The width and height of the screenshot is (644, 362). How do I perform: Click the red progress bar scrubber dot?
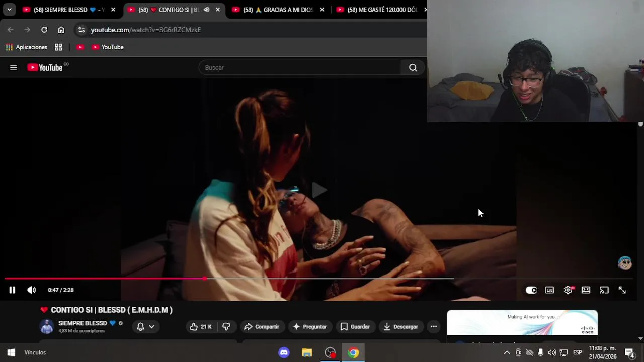[205, 278]
